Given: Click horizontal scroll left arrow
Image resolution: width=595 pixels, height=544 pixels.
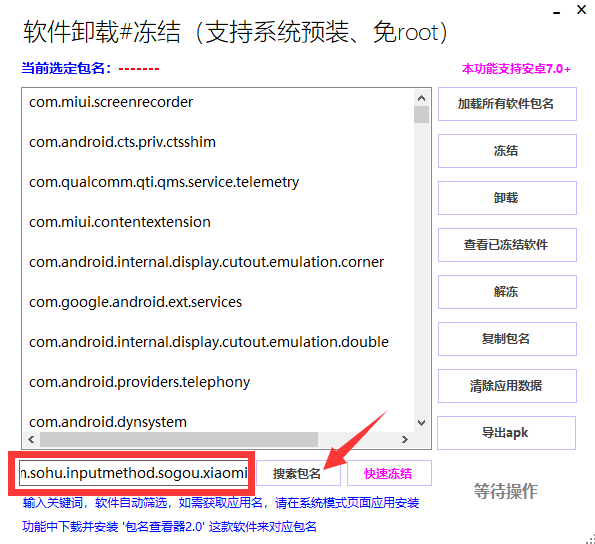Looking at the screenshot, I should 31,440.
